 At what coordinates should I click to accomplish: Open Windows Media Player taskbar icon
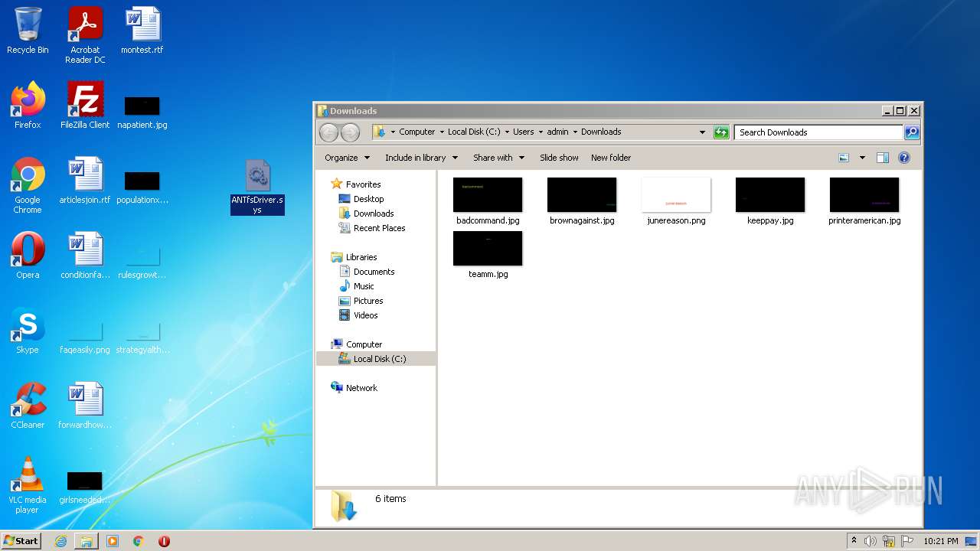[113, 541]
